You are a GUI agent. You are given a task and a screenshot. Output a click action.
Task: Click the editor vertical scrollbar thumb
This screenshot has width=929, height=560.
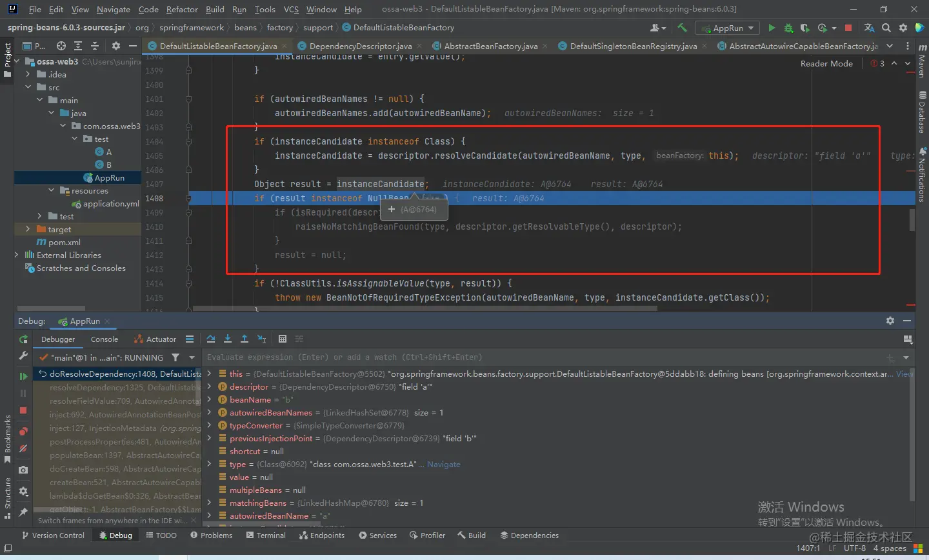[912, 220]
